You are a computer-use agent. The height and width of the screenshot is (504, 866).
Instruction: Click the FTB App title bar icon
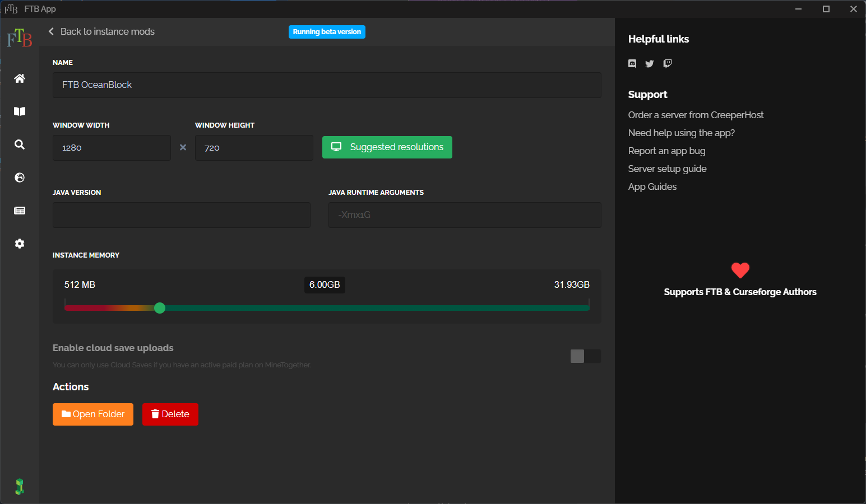tap(11, 9)
